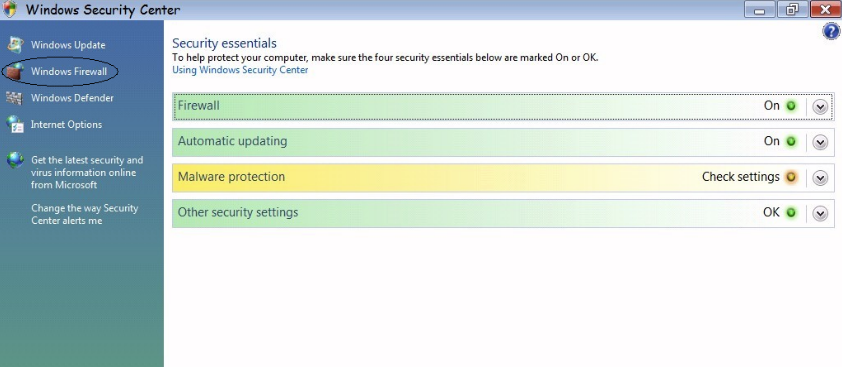
Task: Expand the Automatic updating section chevron
Action: coord(819,142)
